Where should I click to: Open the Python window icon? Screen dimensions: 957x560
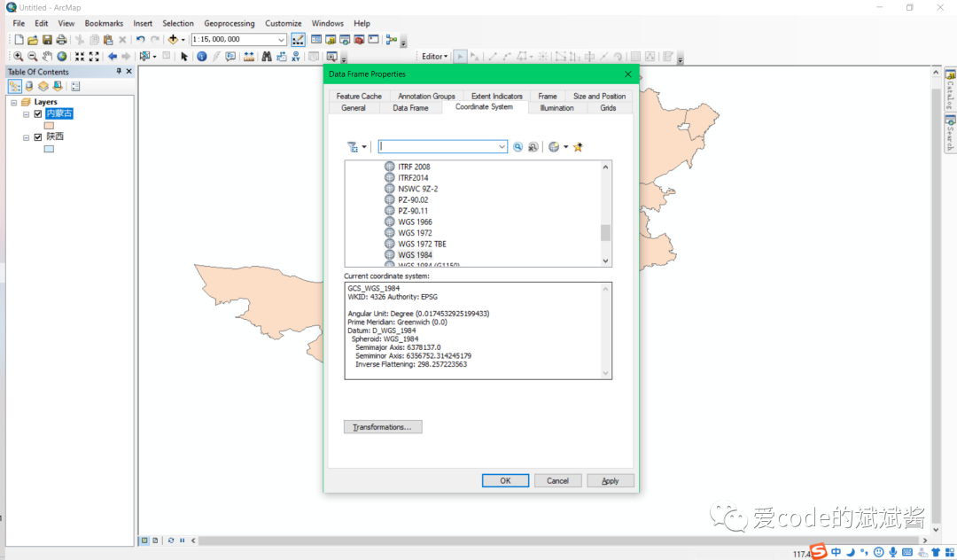[x=374, y=40]
